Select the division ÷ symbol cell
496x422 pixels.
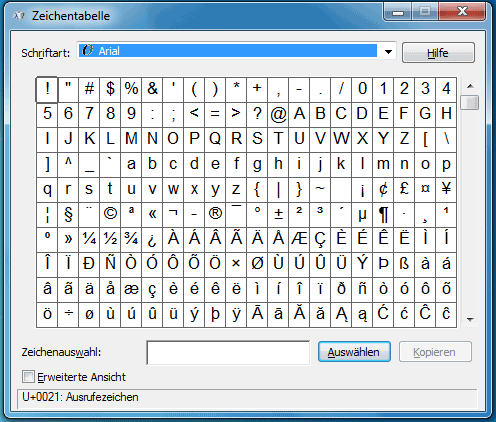point(68,315)
